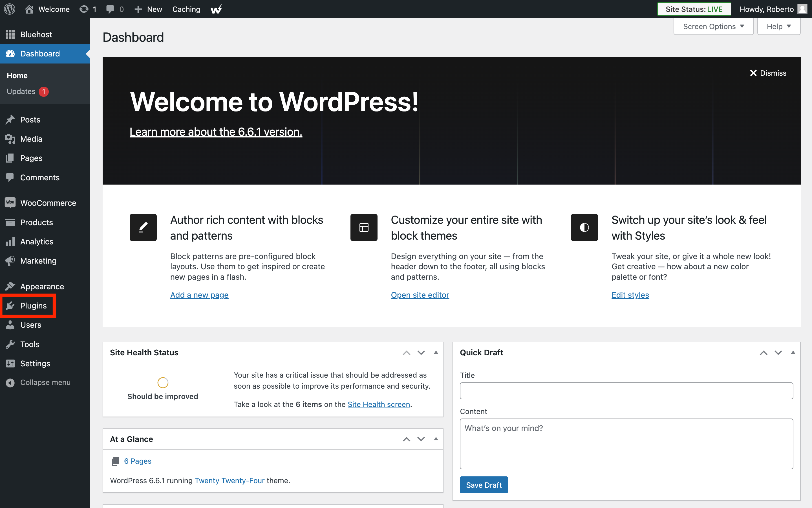812x508 pixels.
Task: Click the Media library icon
Action: pyautogui.click(x=10, y=139)
